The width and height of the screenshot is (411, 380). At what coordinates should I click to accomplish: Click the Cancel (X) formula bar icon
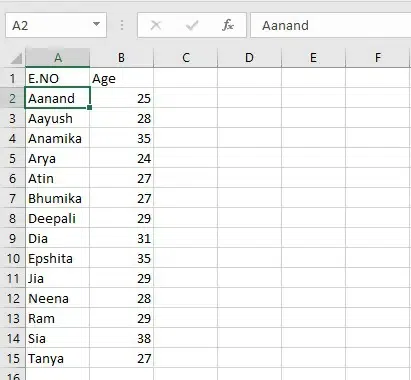(x=156, y=25)
